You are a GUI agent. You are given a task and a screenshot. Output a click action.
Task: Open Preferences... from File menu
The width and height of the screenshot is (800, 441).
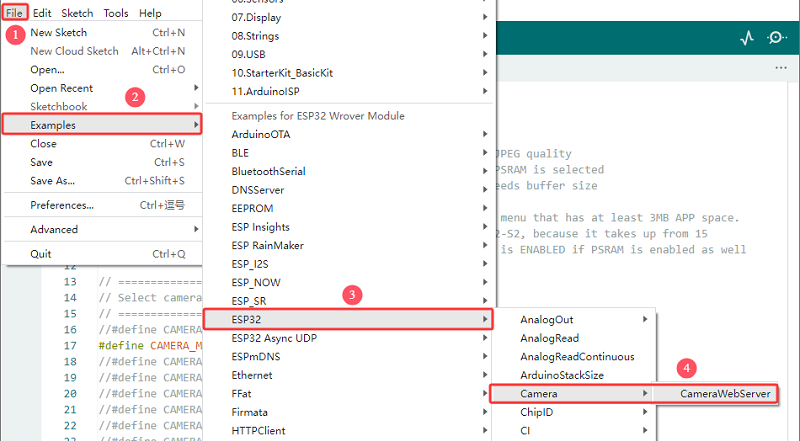click(x=102, y=205)
